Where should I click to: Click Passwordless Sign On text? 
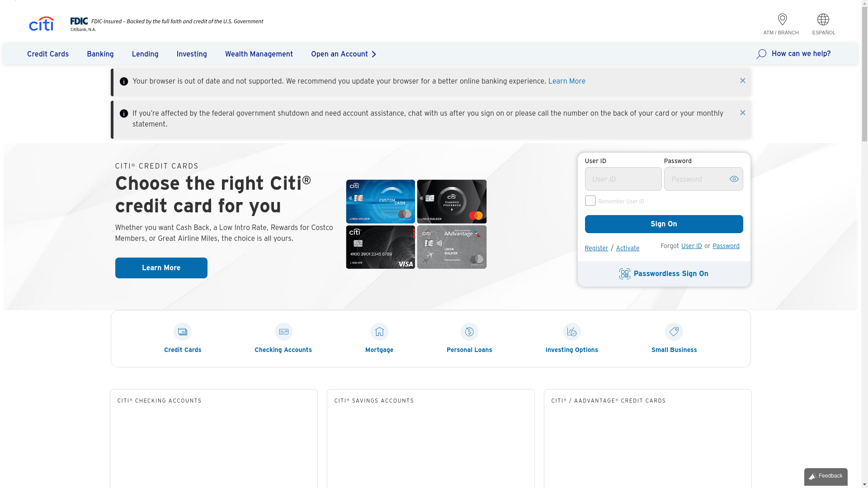coord(671,274)
